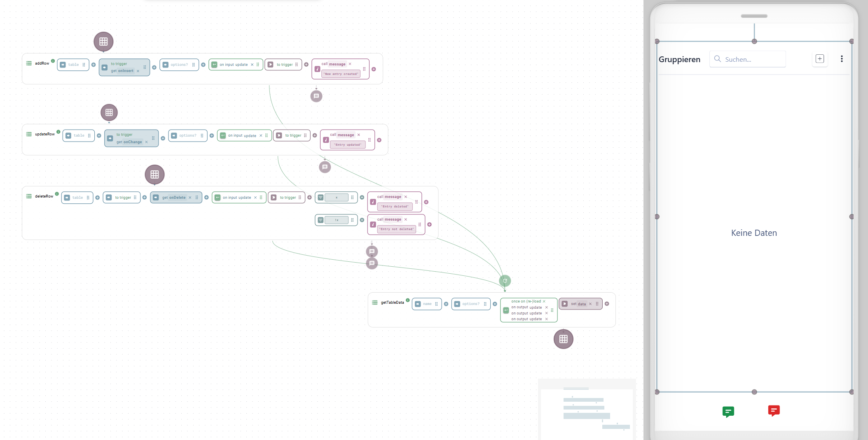Remove the 'Entry deleted' call message block

(x=405, y=197)
